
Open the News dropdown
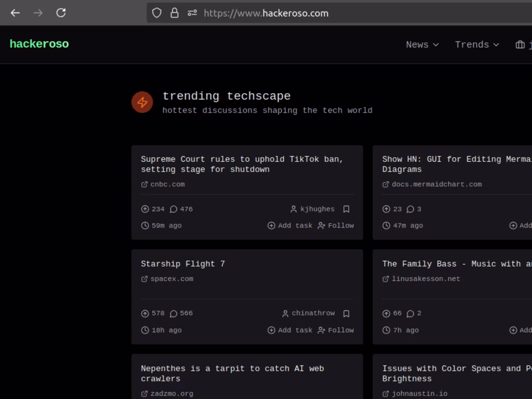click(x=422, y=44)
